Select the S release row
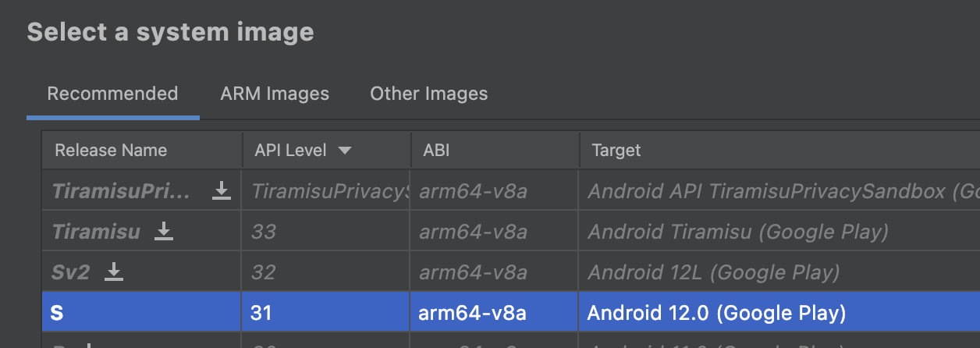Viewport: 980px width, 348px height. (x=511, y=313)
